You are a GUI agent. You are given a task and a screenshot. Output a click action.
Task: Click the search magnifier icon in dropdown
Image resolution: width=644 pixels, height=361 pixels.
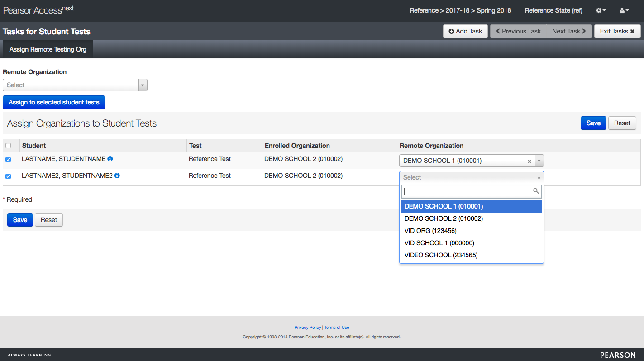point(536,191)
